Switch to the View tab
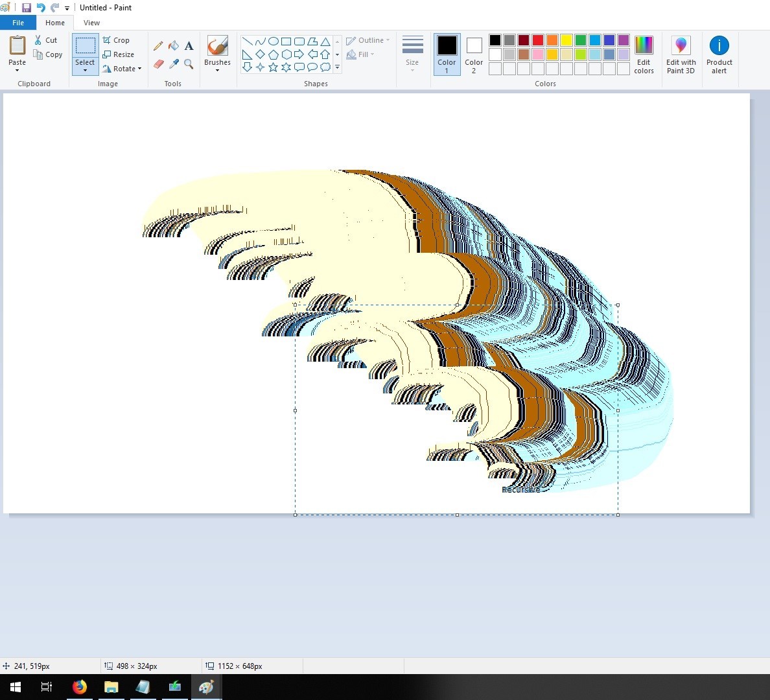The width and height of the screenshot is (770, 700). [x=91, y=22]
